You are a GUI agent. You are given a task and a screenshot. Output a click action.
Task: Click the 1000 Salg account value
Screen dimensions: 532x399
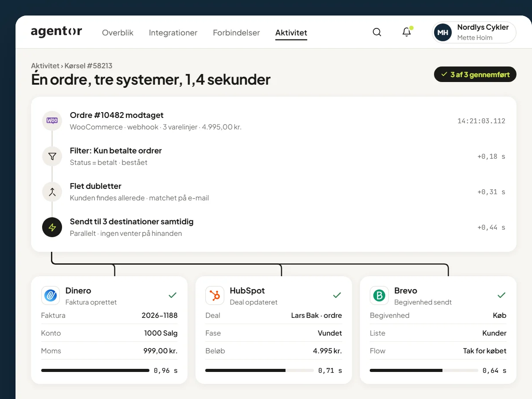[x=161, y=333]
